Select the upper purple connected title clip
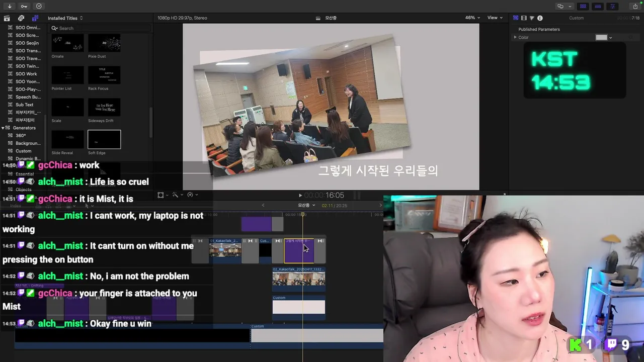Image resolution: width=644 pixels, height=362 pixels. click(256, 224)
